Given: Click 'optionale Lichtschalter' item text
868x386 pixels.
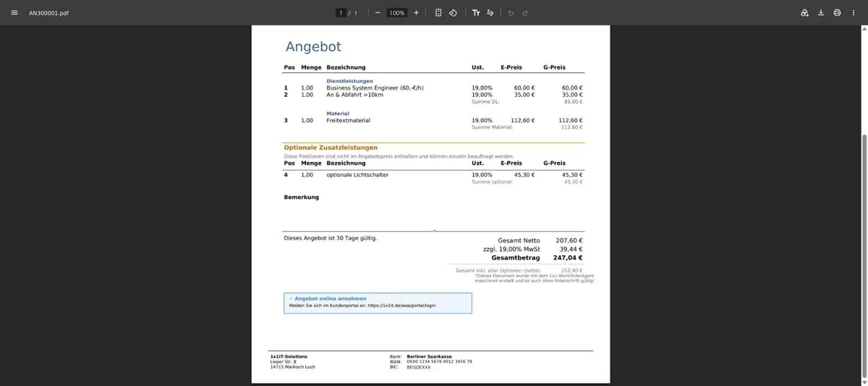Looking at the screenshot, I should (357, 175).
